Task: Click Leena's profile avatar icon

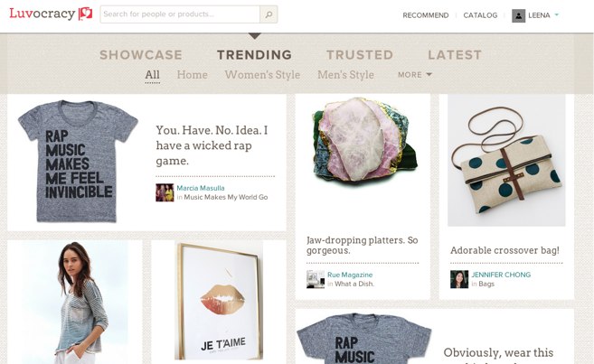Action: [518, 15]
